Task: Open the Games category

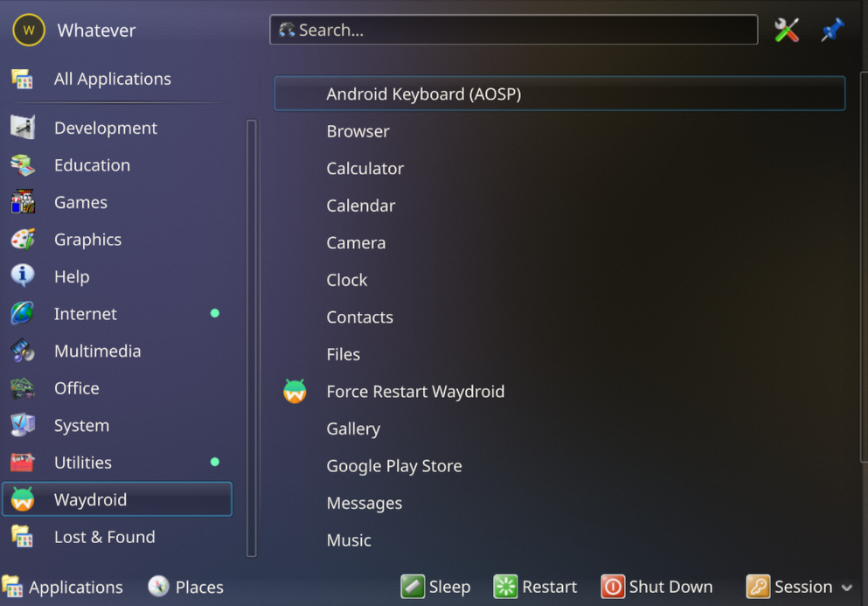Action: [x=117, y=202]
